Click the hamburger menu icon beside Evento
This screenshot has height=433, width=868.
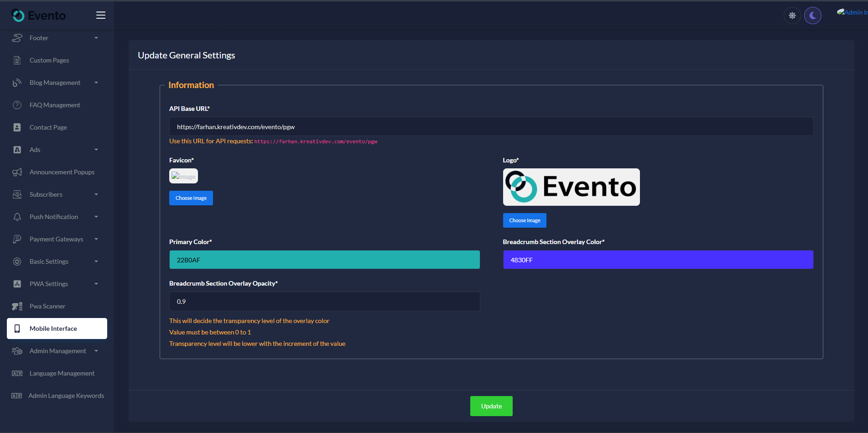[x=101, y=16]
